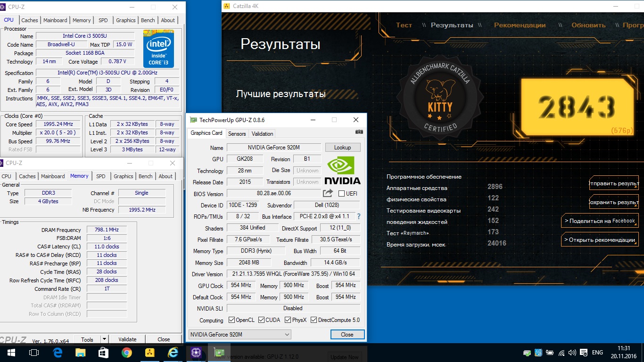Click the Driver Version field in GPU-Z
The height and width of the screenshot is (362, 644).
pyautogui.click(x=293, y=274)
